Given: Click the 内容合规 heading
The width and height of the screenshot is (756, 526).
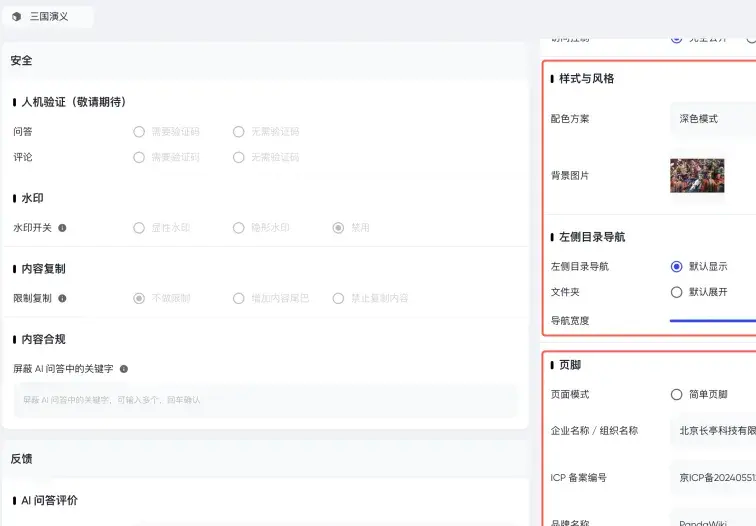Looking at the screenshot, I should (43, 339).
